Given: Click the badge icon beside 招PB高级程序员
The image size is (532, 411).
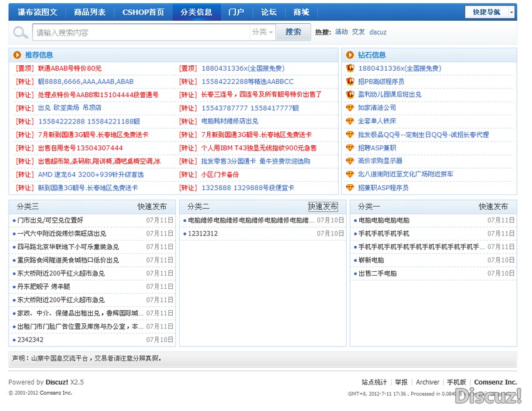Looking at the screenshot, I should 350,81.
